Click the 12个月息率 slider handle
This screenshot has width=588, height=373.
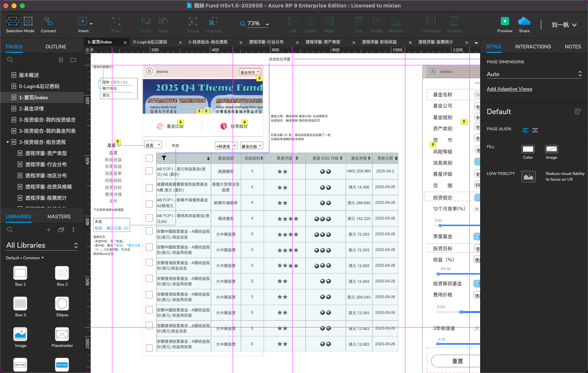pyautogui.click(x=440, y=225)
